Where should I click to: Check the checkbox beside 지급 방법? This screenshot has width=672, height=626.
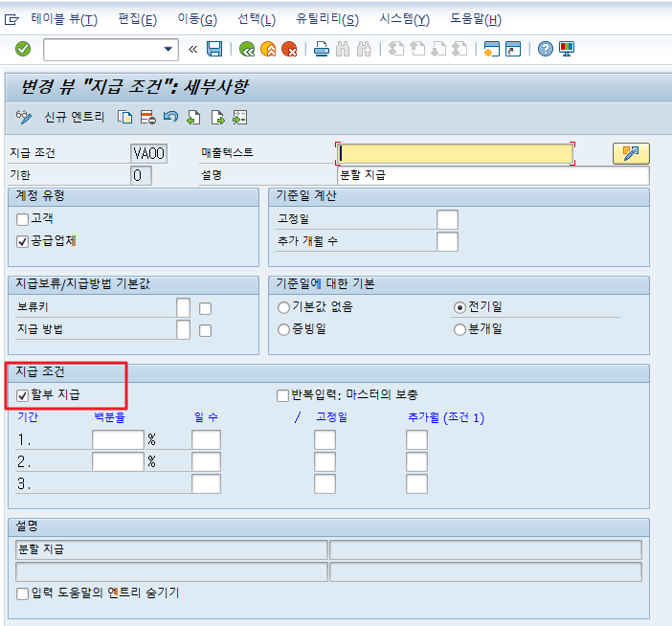pos(205,331)
